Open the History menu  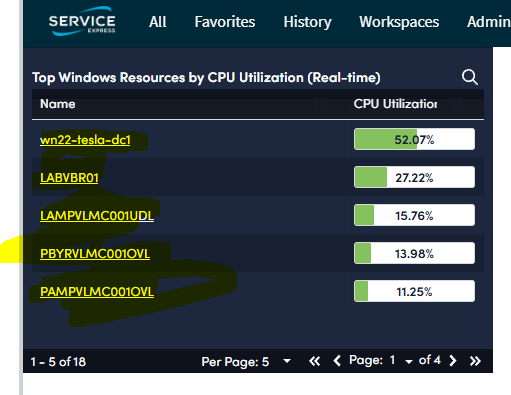pyautogui.click(x=307, y=22)
